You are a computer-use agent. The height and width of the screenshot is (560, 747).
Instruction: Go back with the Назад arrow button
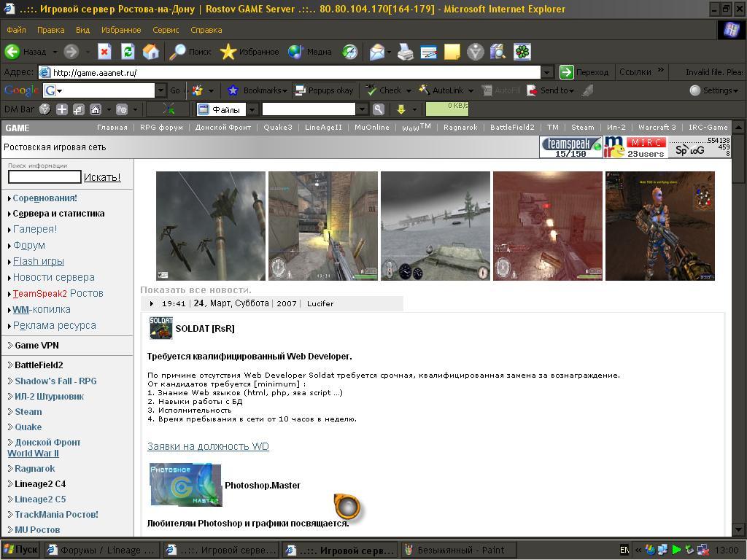point(26,52)
